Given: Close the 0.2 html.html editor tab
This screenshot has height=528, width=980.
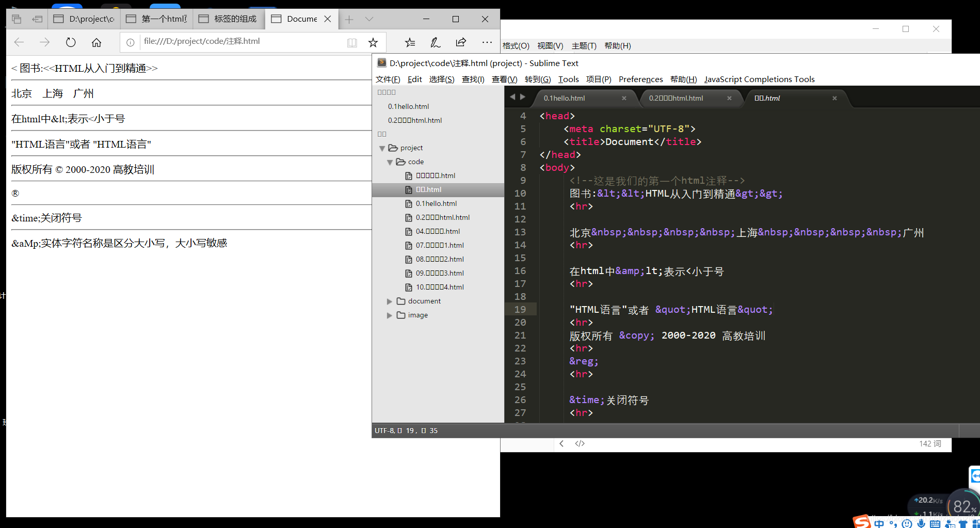Looking at the screenshot, I should pos(729,98).
